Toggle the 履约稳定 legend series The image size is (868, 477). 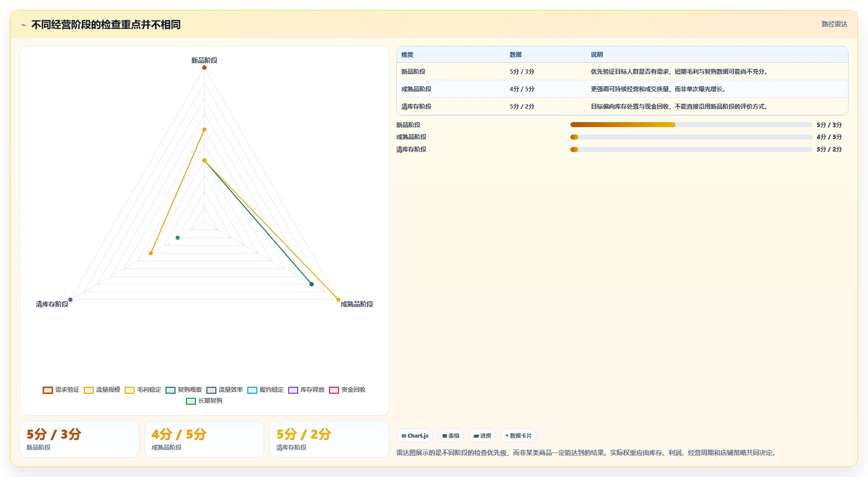(265, 390)
